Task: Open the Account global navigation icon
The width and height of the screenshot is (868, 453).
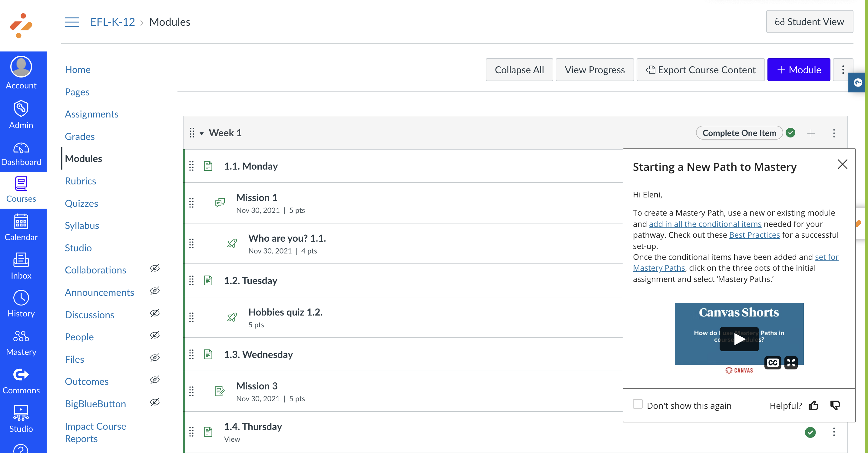Action: 21,73
